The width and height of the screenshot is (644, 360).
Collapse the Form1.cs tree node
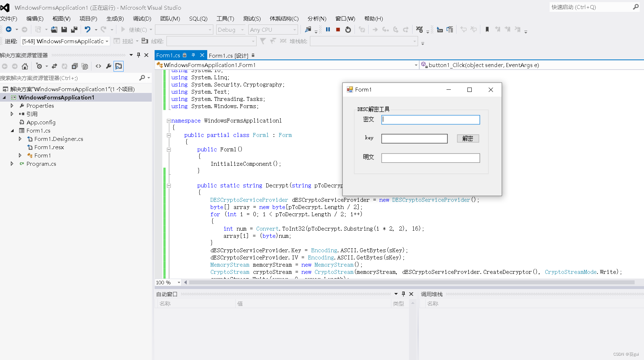coord(12,130)
